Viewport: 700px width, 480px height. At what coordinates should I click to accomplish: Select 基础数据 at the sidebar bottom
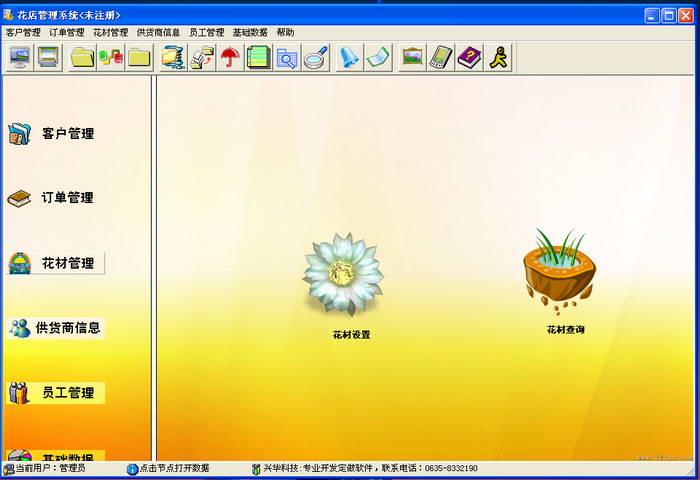[68, 457]
